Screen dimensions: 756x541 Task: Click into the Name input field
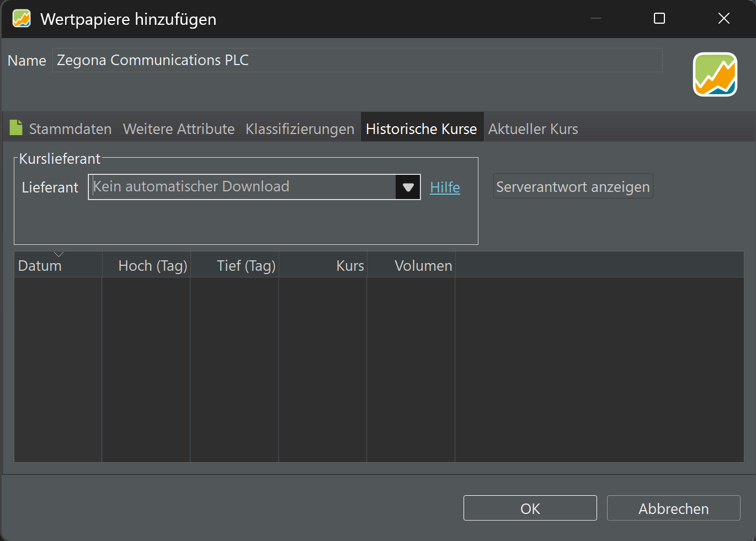point(358,60)
